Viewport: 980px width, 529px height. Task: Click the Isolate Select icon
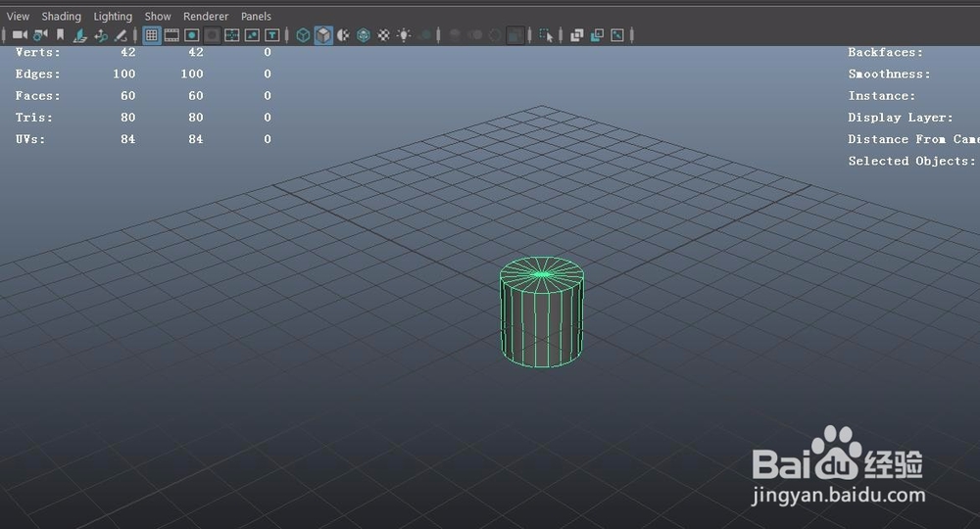pyautogui.click(x=546, y=35)
